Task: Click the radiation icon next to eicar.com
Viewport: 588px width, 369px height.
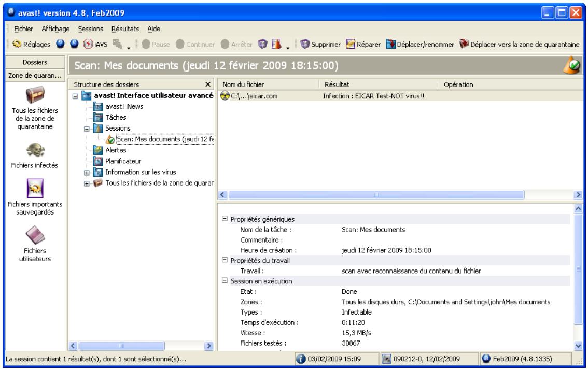Action: 225,96
